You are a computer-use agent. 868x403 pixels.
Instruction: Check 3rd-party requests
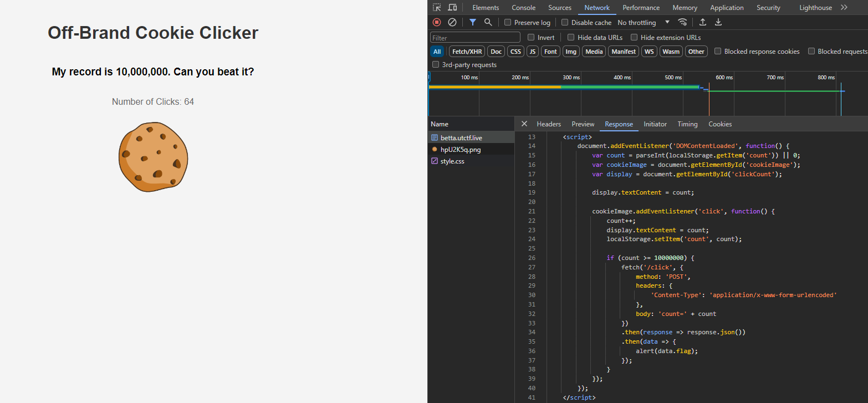[x=436, y=65]
